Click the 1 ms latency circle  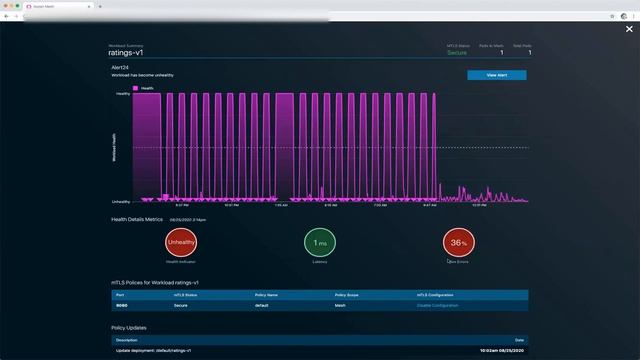tap(320, 242)
